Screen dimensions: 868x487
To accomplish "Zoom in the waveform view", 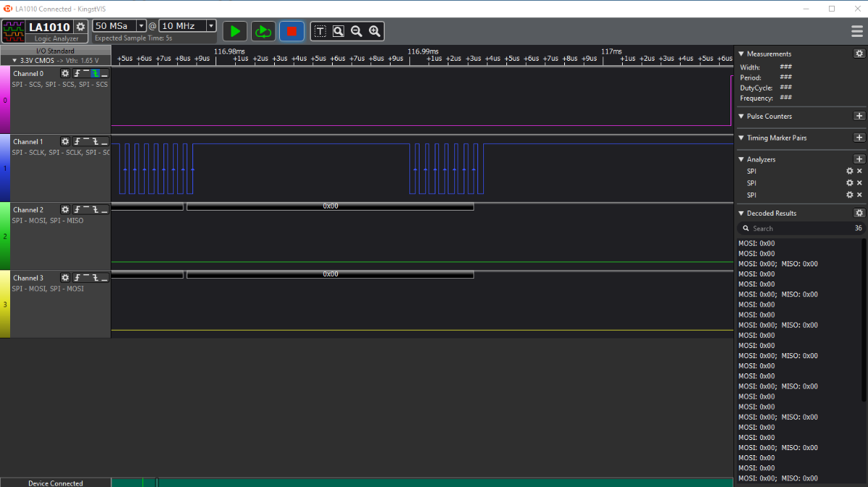I will point(374,31).
